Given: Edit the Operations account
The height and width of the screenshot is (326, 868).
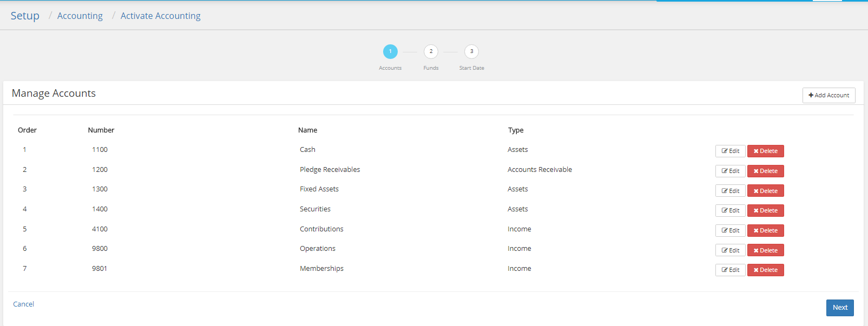Looking at the screenshot, I should coord(731,250).
